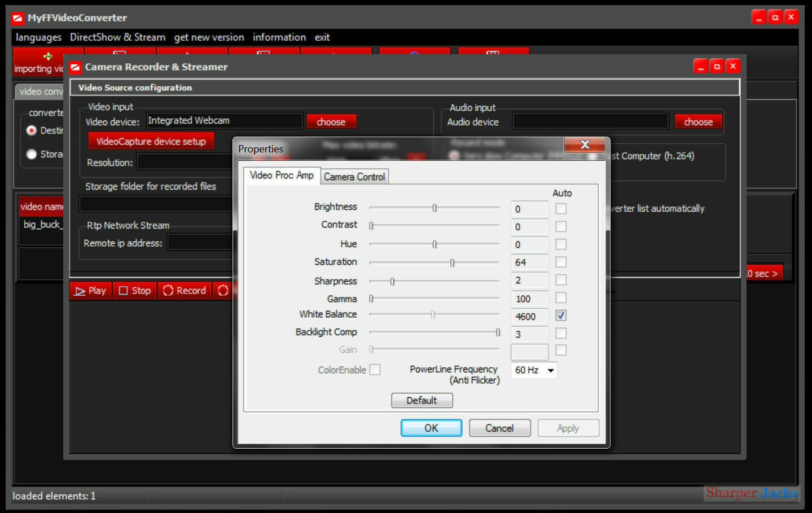Image resolution: width=812 pixels, height=513 pixels.
Task: Enable Auto checkbox for Brightness
Action: pyautogui.click(x=561, y=209)
